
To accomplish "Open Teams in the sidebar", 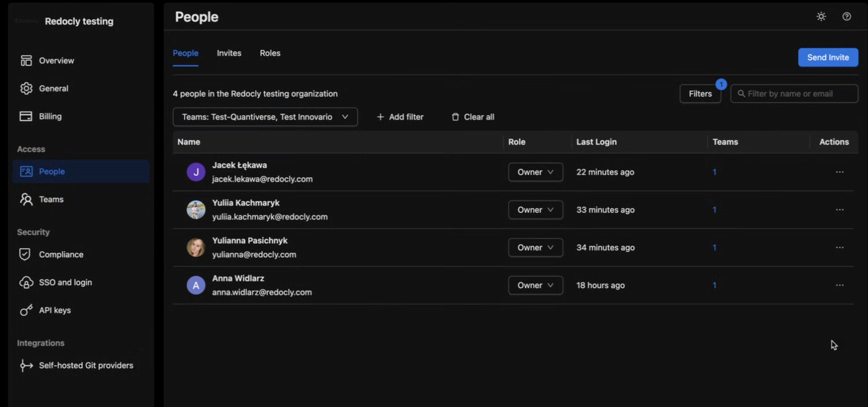I will click(x=81, y=199).
